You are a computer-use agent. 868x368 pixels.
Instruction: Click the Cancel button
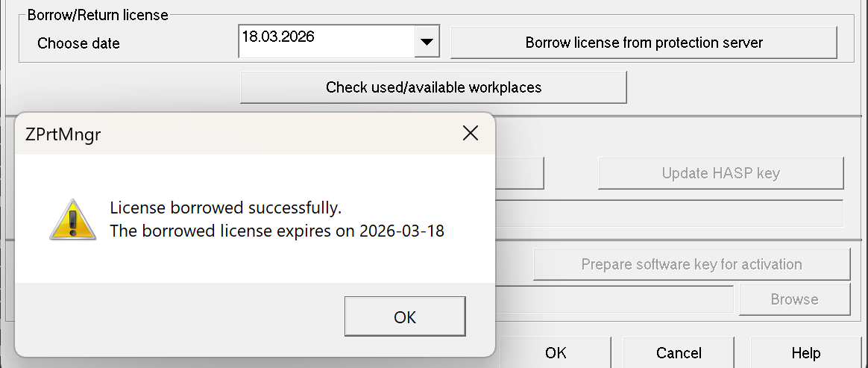coord(679,353)
